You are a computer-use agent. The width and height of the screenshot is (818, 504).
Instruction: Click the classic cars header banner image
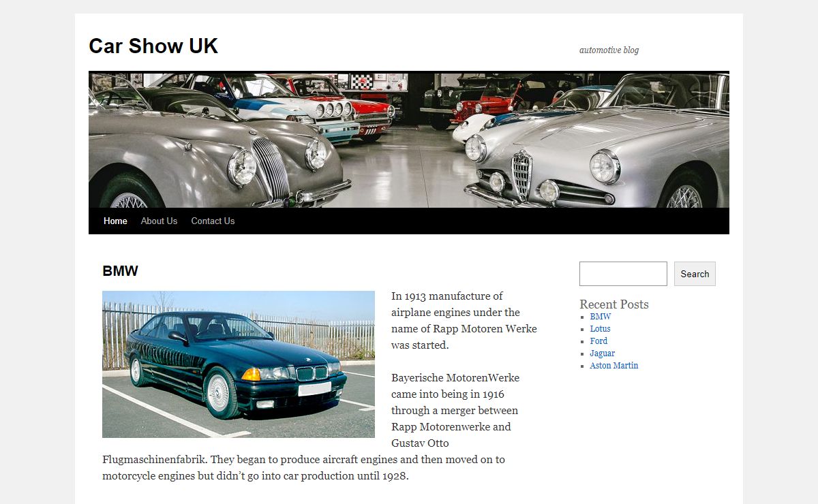tap(409, 140)
